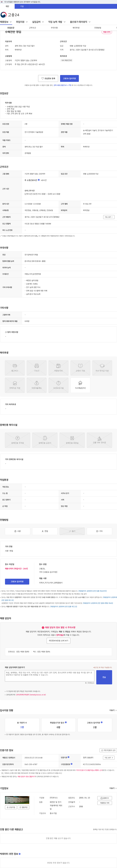The width and height of the screenshot is (117, 868).
Task: Expand the 취업지원 menu
Action: (x=22, y=22)
